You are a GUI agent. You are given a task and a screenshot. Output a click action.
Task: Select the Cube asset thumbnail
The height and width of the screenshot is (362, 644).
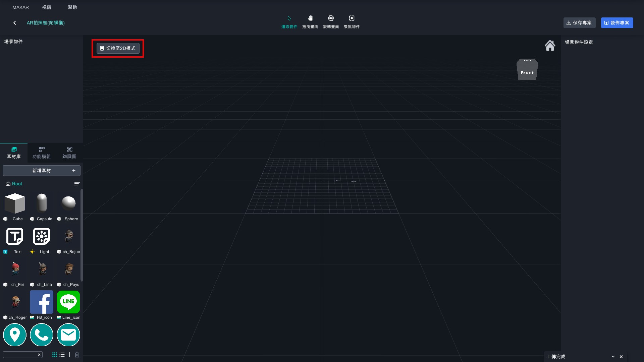tap(15, 203)
